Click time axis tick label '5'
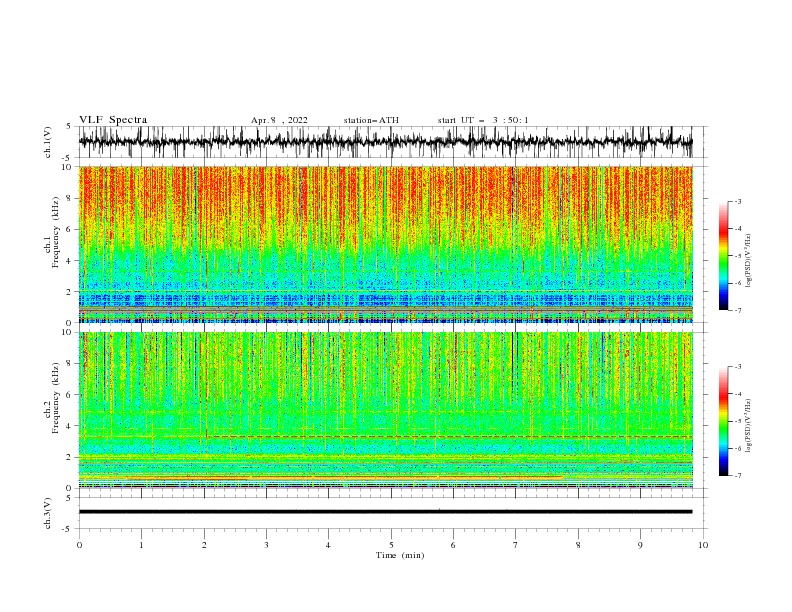Screen dimensions: 792x612 tap(391, 545)
